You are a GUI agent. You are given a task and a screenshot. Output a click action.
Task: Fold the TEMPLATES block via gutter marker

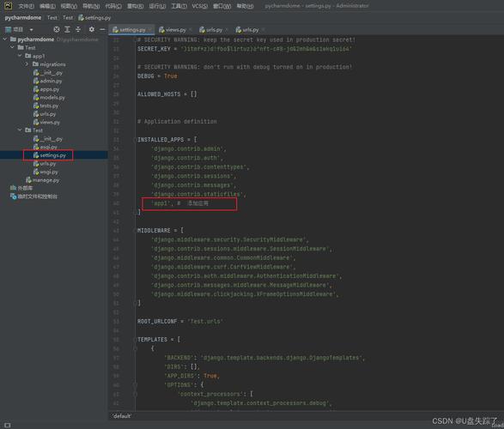coord(136,340)
